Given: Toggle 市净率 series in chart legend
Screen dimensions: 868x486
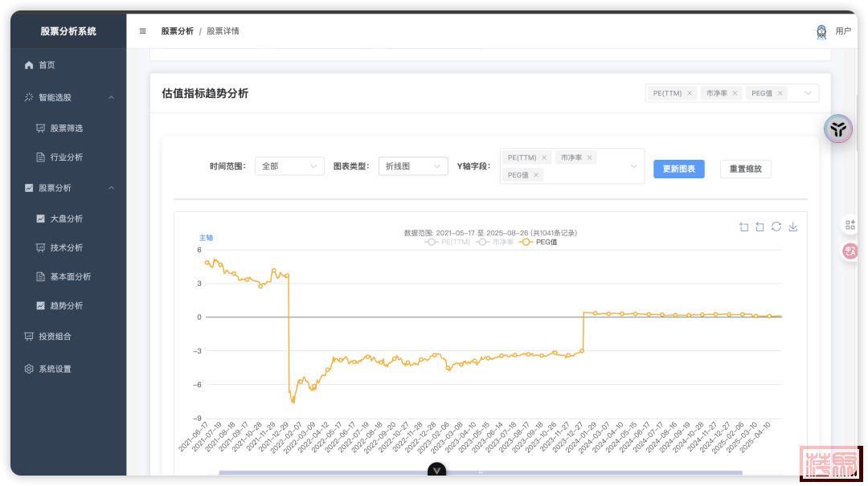Looking at the screenshot, I should pos(495,242).
